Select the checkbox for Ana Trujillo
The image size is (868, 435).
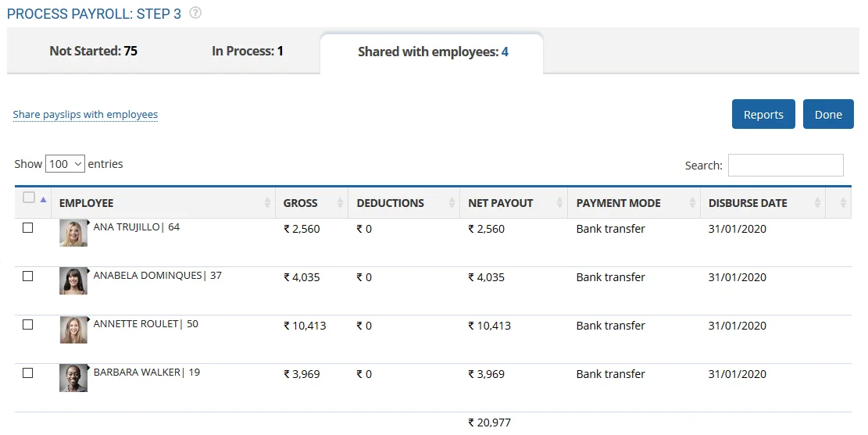pos(27,228)
